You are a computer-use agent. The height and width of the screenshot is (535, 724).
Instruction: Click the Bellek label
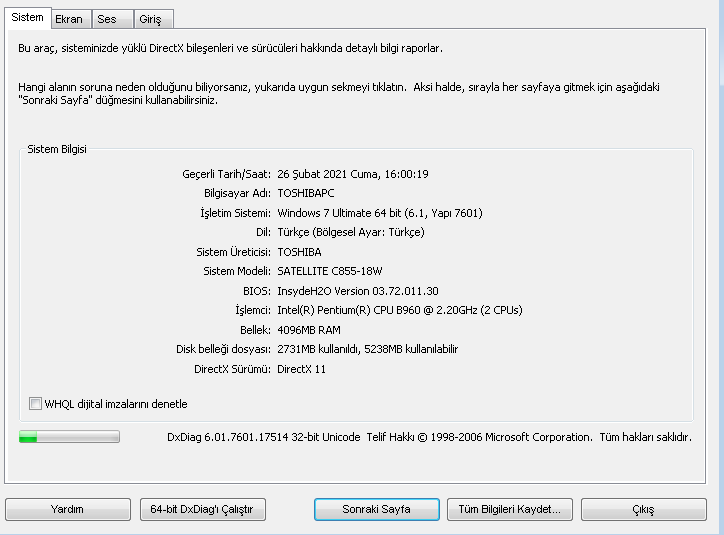point(255,330)
